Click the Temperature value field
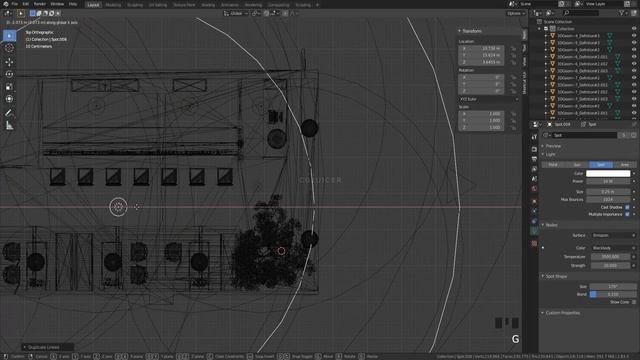Viewport: 640px width, 360px height. coord(610,257)
